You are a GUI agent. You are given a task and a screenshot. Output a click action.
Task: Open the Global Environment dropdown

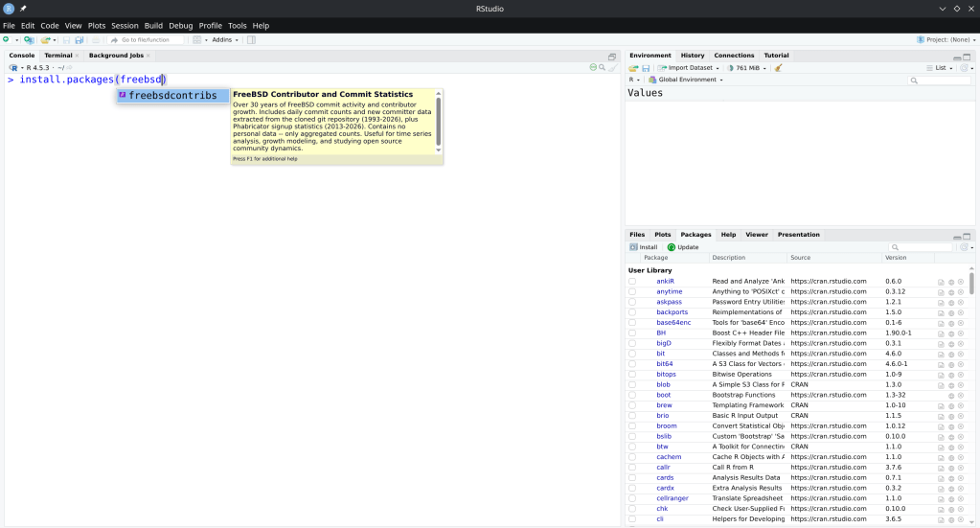coord(688,80)
